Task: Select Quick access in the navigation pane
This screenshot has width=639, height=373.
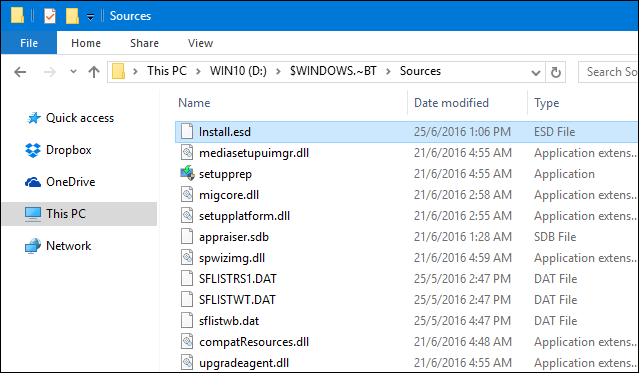Action: pos(79,118)
